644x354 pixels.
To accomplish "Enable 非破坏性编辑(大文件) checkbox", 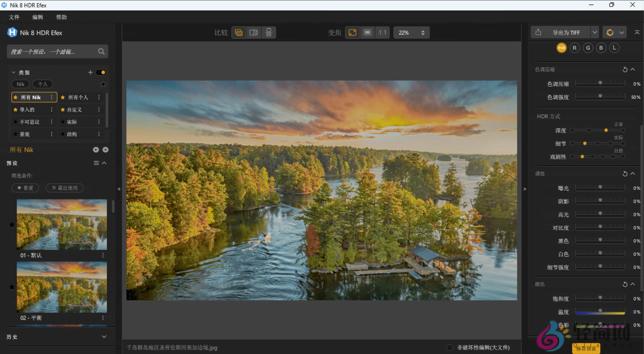I will pyautogui.click(x=450, y=347).
